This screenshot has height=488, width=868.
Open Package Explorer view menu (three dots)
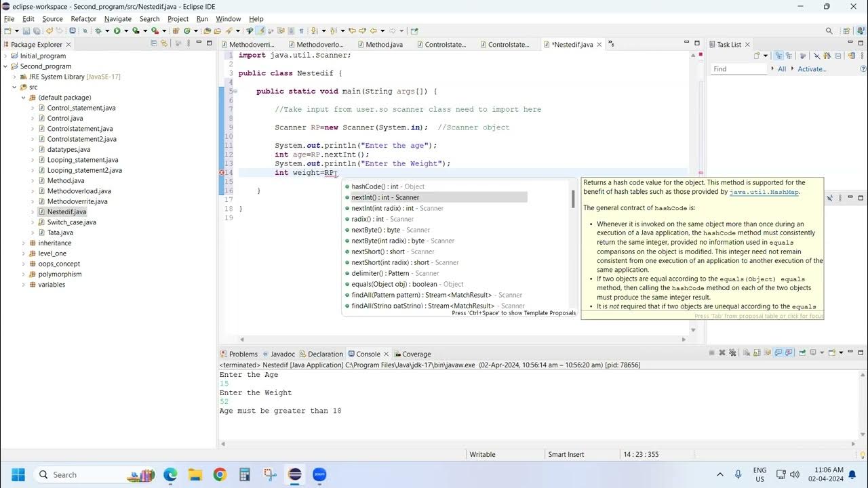tap(189, 43)
